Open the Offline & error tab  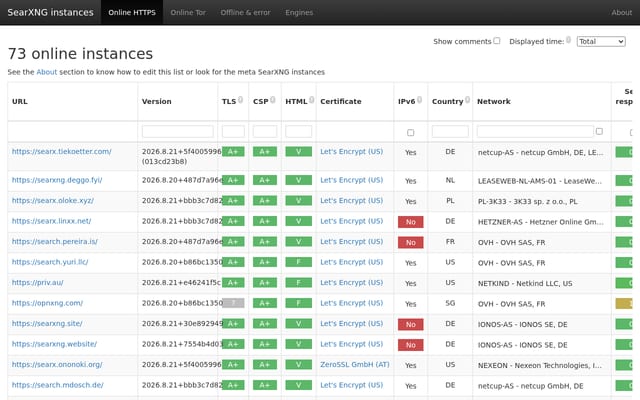[x=245, y=12]
